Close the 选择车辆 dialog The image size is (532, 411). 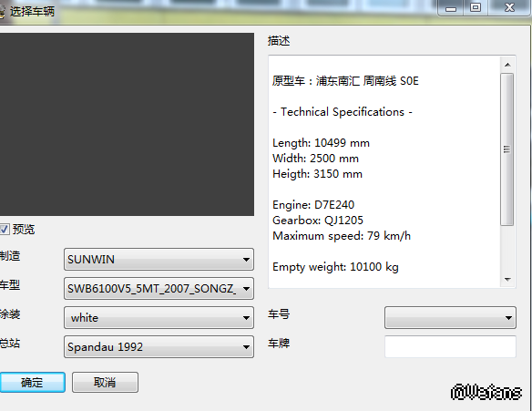509,7
